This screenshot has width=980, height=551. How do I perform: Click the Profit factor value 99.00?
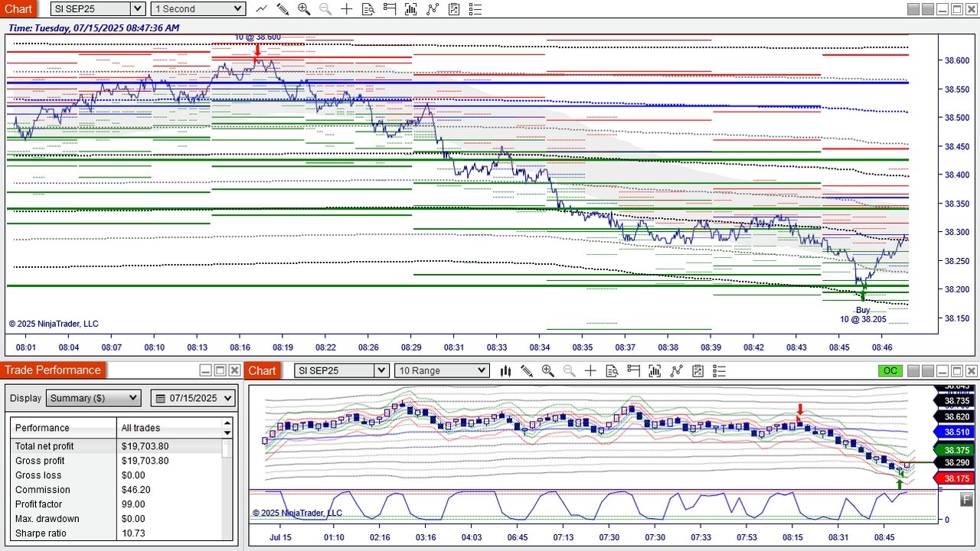click(x=134, y=504)
